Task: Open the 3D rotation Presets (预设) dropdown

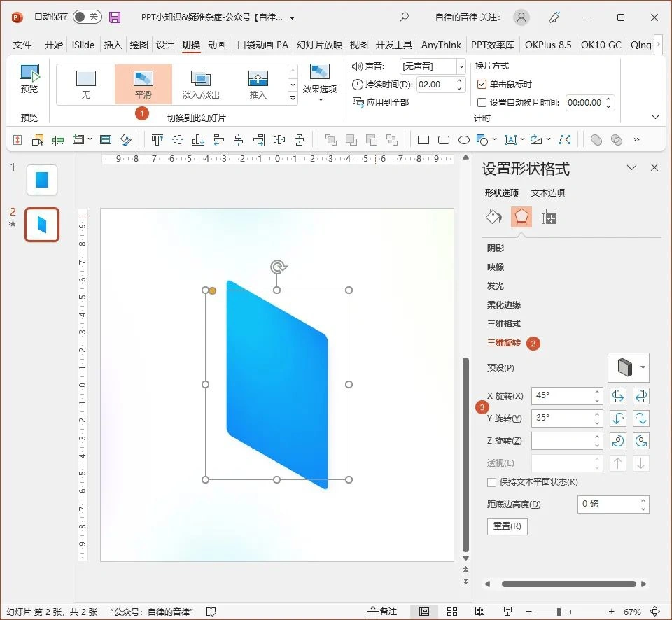Action: pos(629,367)
